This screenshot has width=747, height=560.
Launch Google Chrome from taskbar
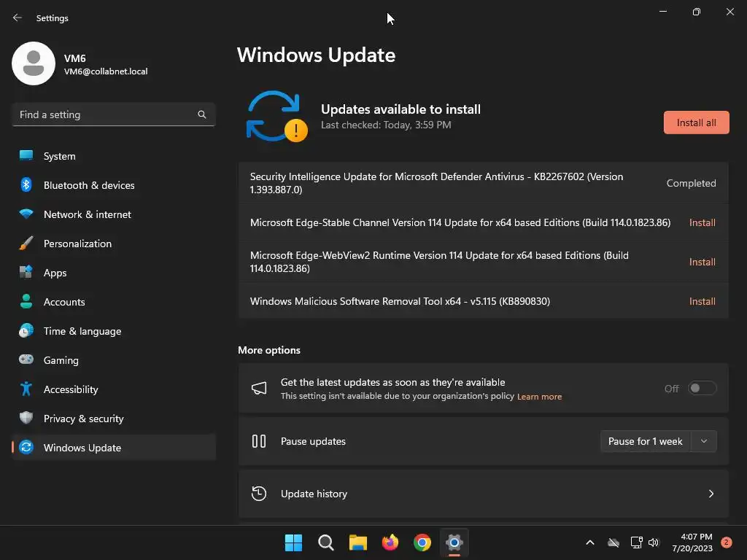[422, 542]
